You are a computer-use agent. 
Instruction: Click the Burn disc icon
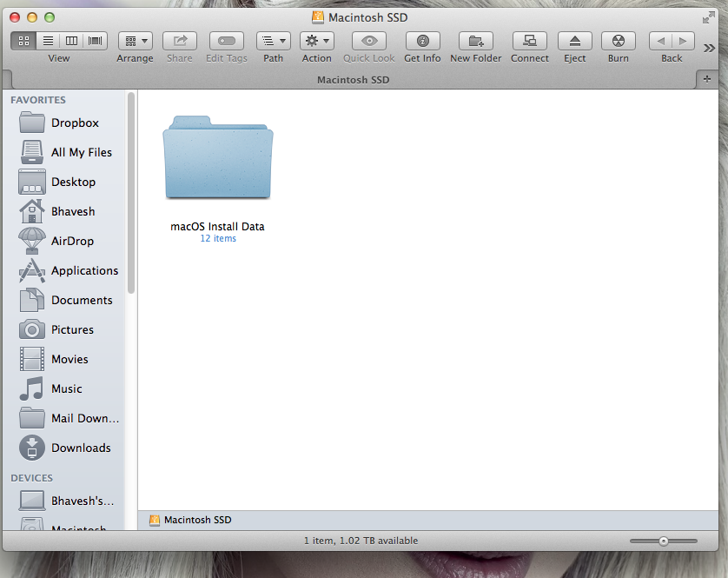(619, 41)
